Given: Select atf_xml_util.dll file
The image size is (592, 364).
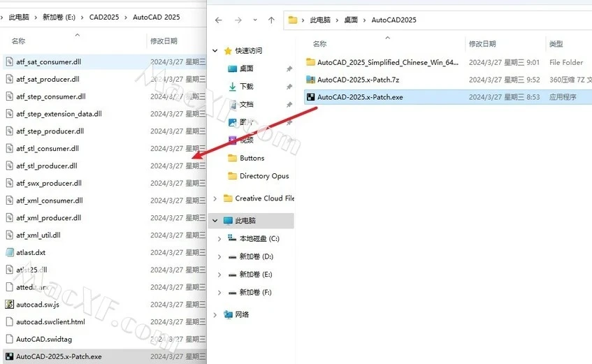Looking at the screenshot, I should [x=38, y=235].
